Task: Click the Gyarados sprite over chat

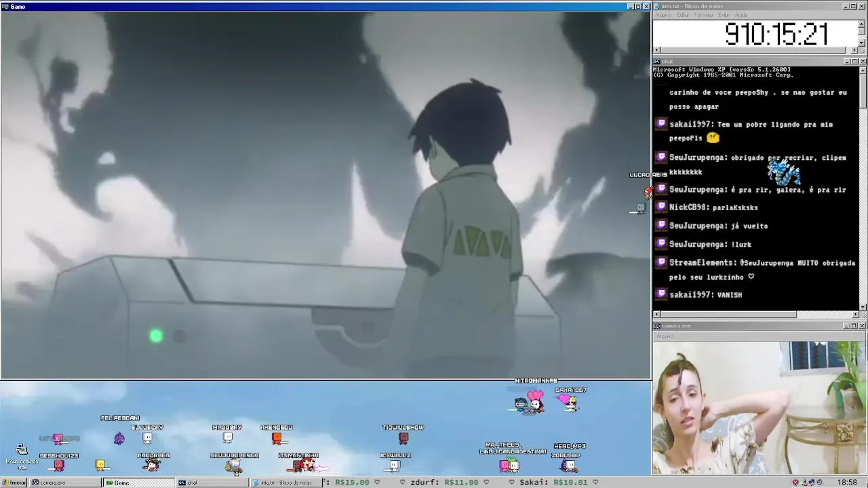Action: click(x=784, y=171)
